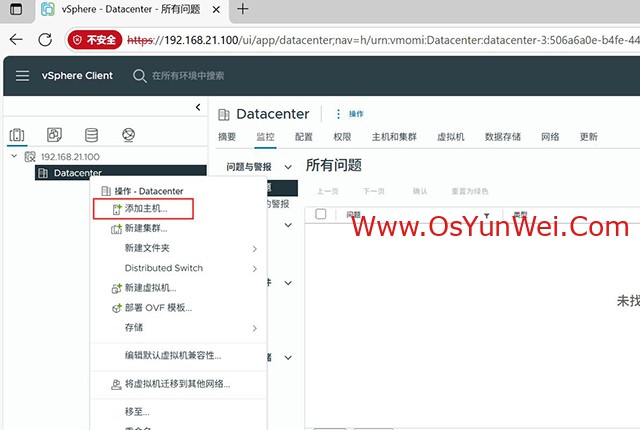Click the Not Secure warning badge

click(95, 40)
